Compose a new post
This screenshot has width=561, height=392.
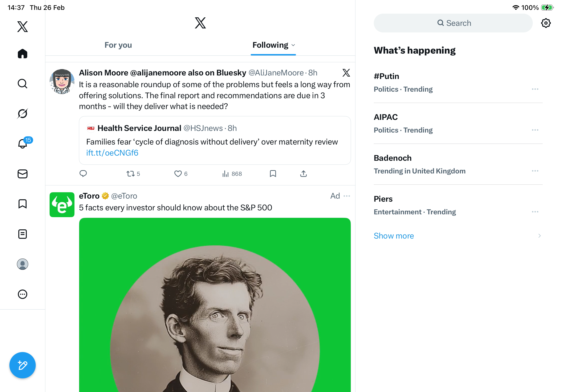tap(23, 365)
